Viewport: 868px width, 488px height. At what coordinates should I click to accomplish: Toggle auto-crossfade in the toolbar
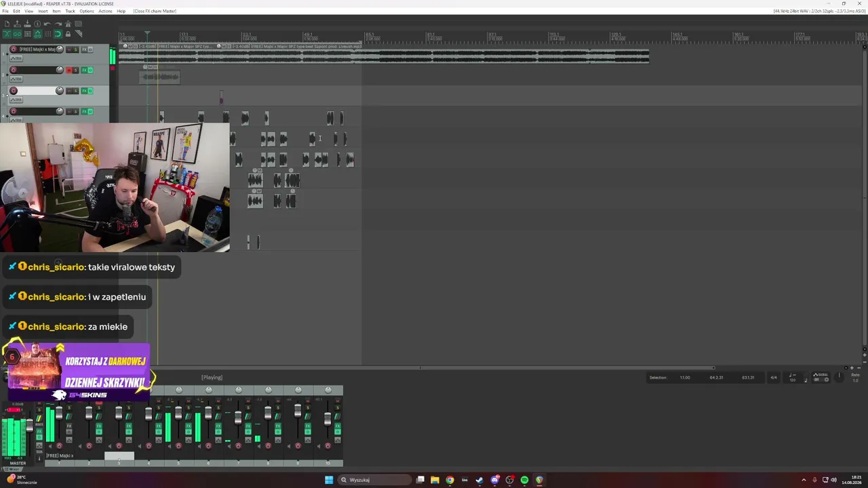(7, 34)
